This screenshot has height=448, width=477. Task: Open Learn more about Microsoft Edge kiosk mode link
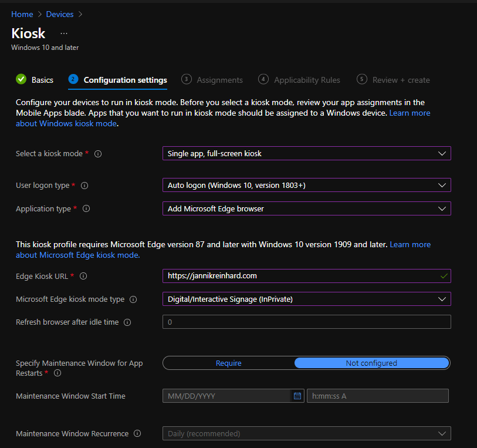77,255
